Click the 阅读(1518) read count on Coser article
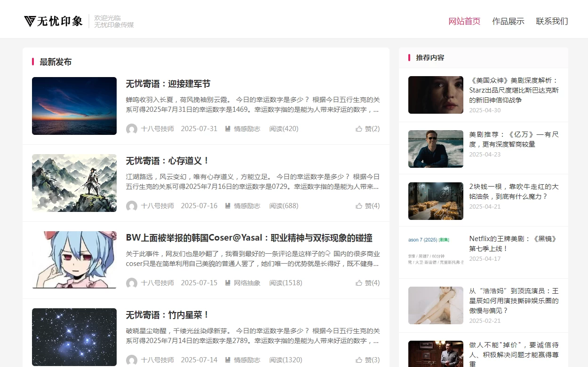 click(286, 283)
